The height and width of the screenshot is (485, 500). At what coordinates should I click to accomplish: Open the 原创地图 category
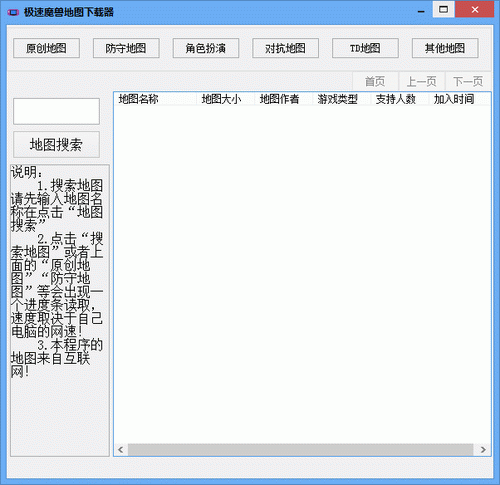pos(46,48)
